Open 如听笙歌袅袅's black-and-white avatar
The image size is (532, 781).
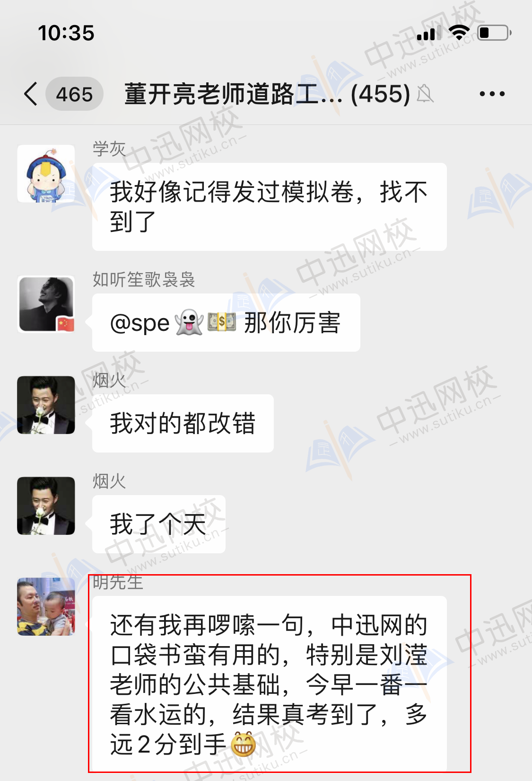coord(46,304)
